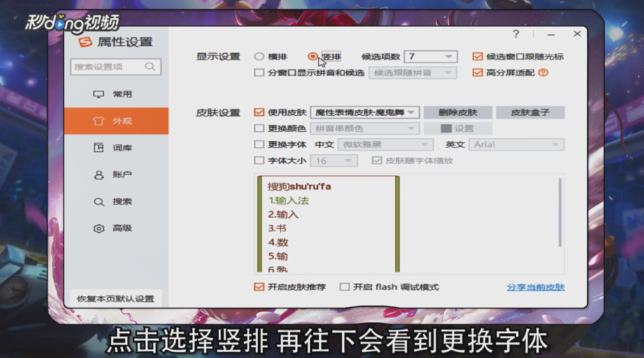The width and height of the screenshot is (644, 358).
Task: Open the skin dropdown 魔性表情皮肤-魔鬼舞
Action: pos(365,112)
